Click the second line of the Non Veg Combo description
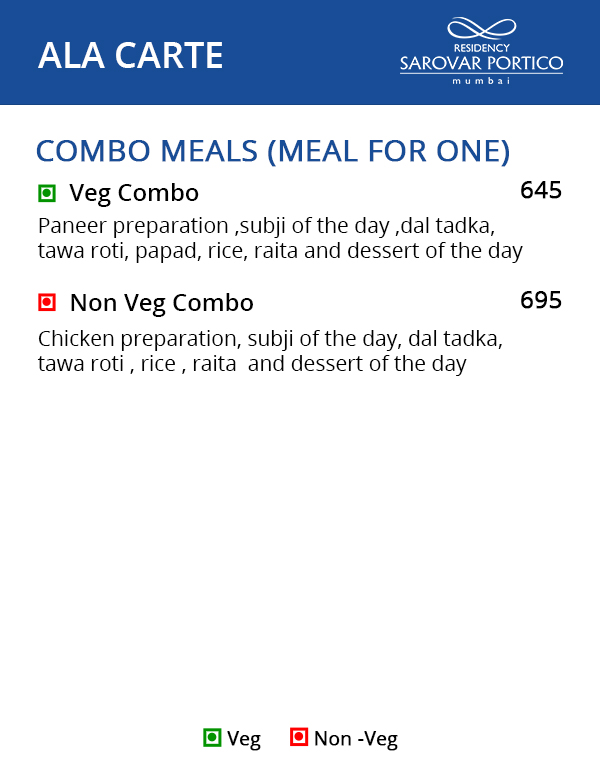The width and height of the screenshot is (600, 768). 252,364
